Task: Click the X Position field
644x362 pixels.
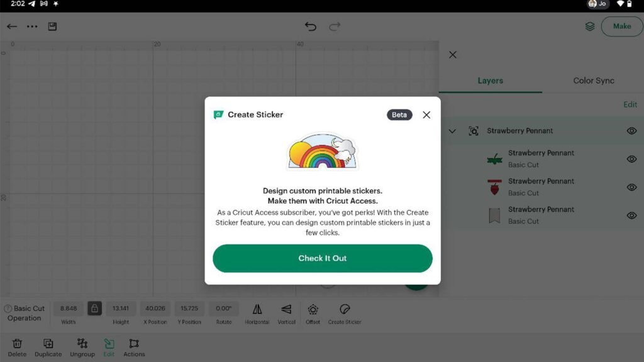Action: [x=155, y=309]
